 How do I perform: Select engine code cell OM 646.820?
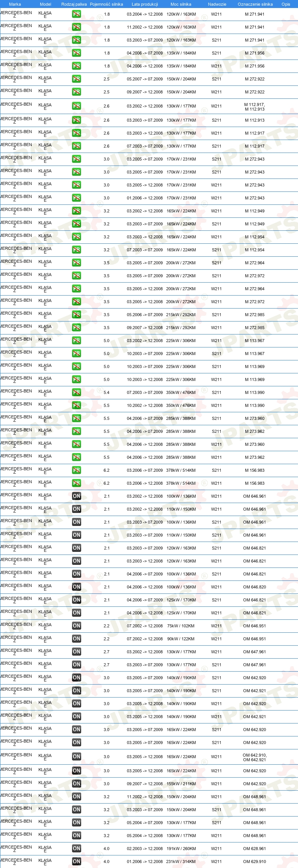(x=255, y=587)
